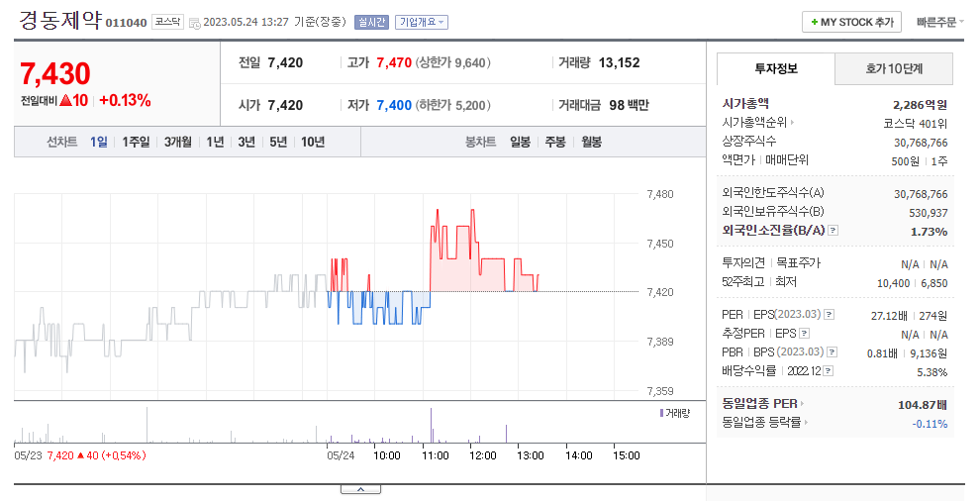Click the 하한가 5,200 lower limit text
The height and width of the screenshot is (501, 980).
click(453, 105)
